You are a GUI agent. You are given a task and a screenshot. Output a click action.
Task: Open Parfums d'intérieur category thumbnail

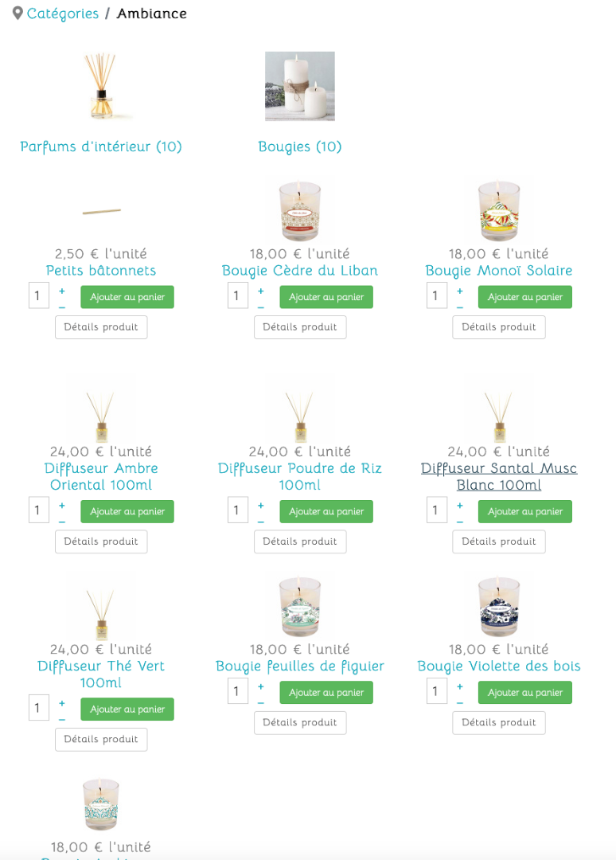pos(101,86)
